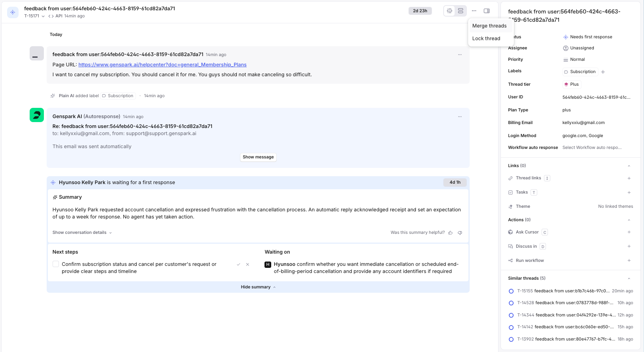Click thumbs up on summary feedback

(x=450, y=233)
